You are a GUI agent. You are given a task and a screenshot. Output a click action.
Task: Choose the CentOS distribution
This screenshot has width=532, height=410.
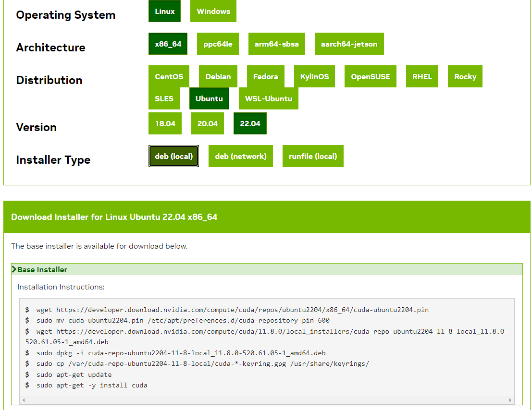(169, 76)
